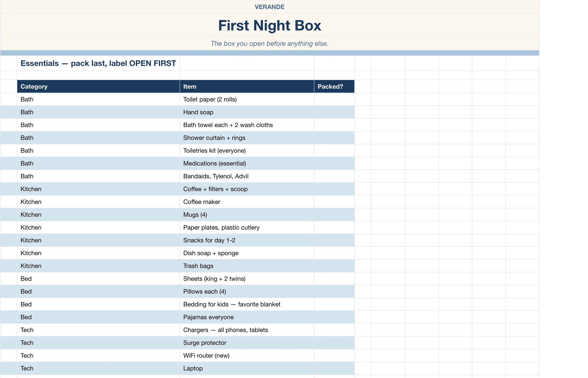Select the Snacks for day 1-2 cell

247,240
